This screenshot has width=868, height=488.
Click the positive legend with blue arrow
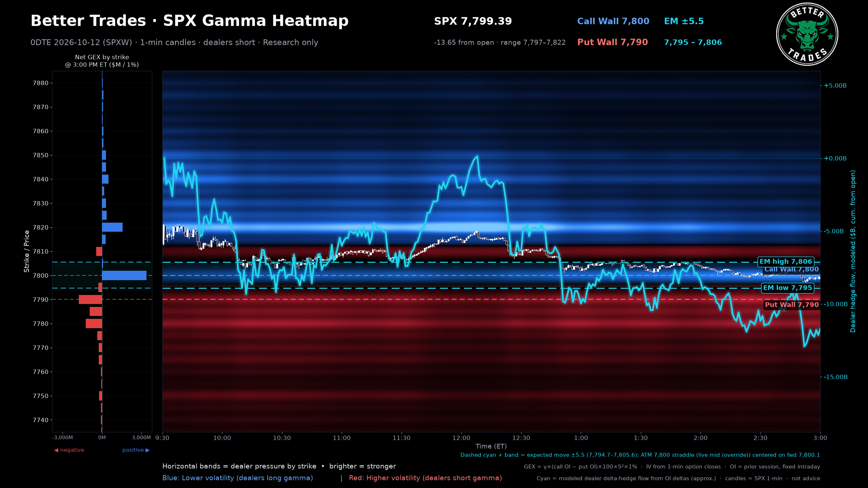coord(136,450)
